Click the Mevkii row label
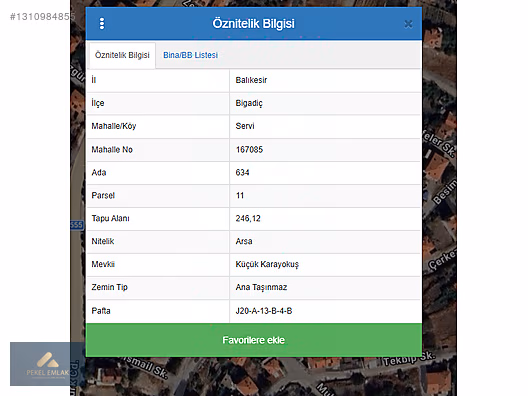Viewport: 528px width, 396px height. pos(103,264)
